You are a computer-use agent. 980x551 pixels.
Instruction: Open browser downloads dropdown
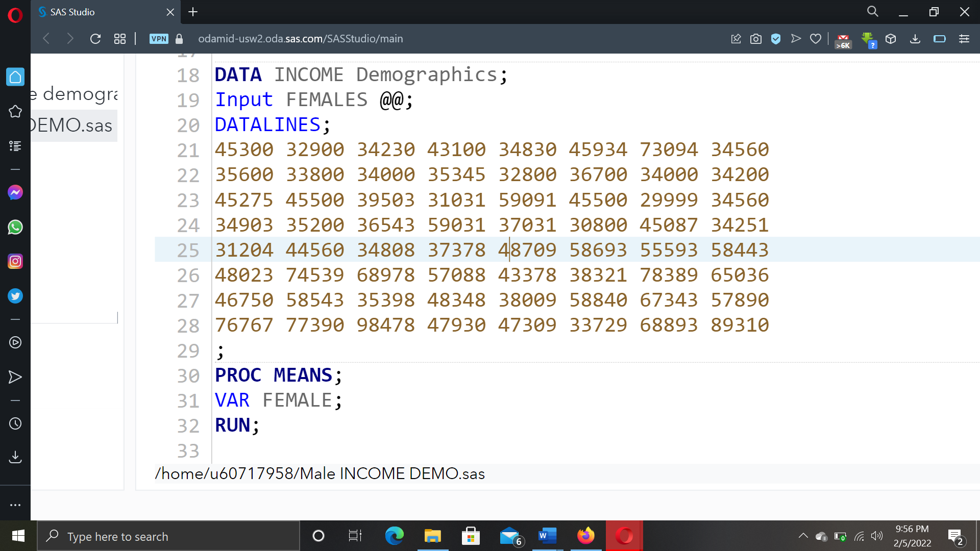tap(915, 39)
